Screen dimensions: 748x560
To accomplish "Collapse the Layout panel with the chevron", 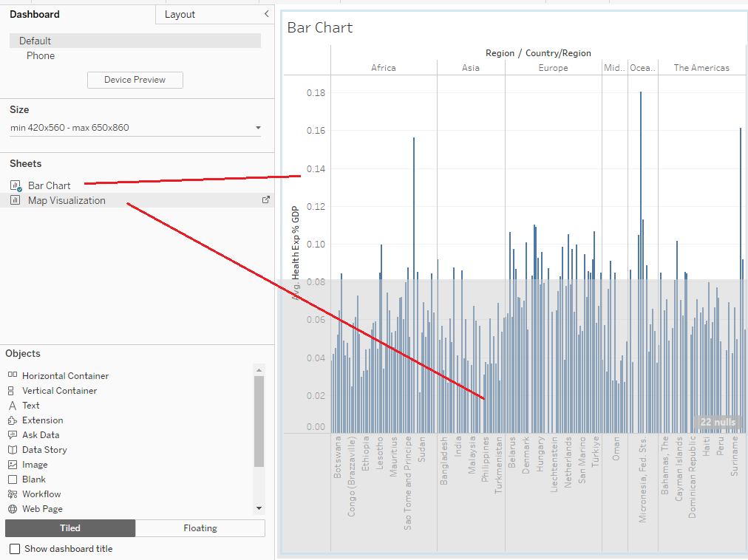I will tap(265, 13).
